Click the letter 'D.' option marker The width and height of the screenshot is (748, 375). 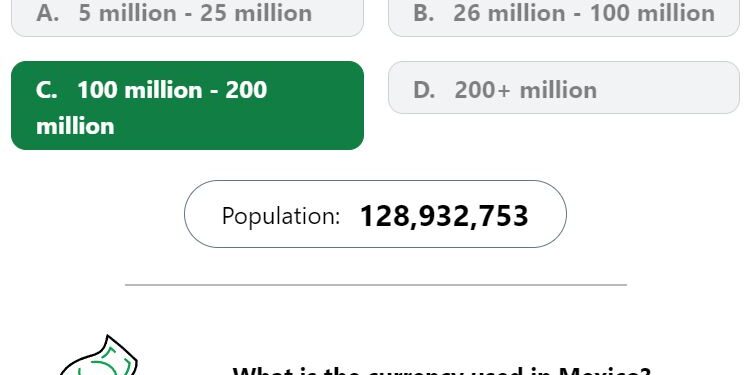click(424, 90)
